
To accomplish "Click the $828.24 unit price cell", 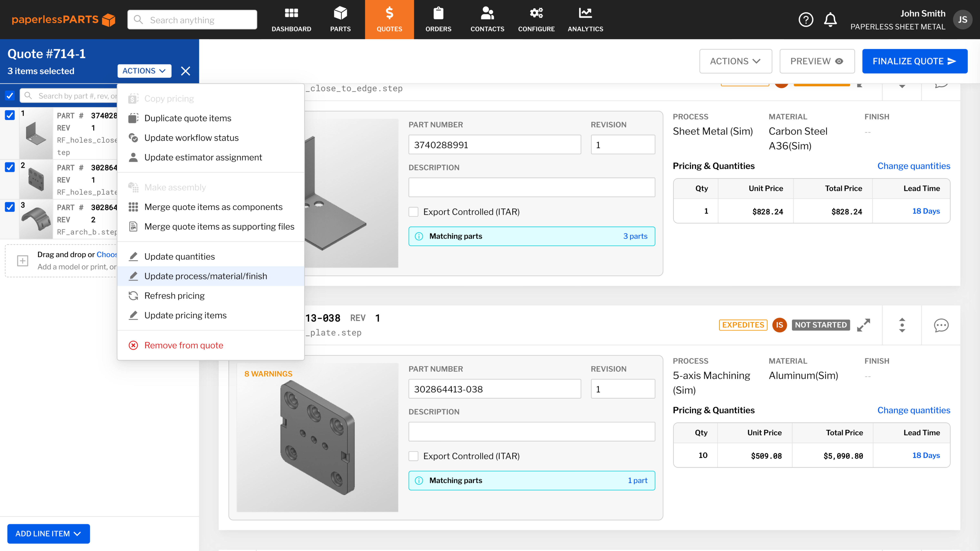I will pyautogui.click(x=756, y=211).
